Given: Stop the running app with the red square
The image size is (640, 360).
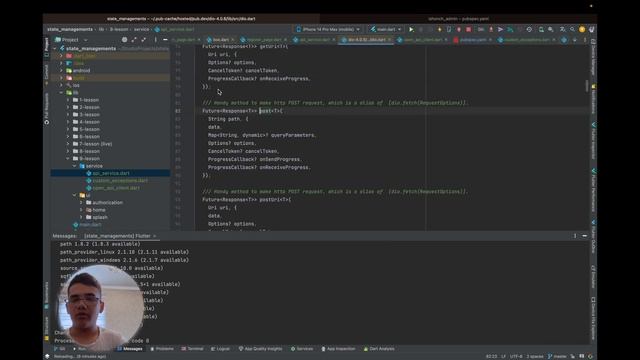Looking at the screenshot, I should 469,29.
